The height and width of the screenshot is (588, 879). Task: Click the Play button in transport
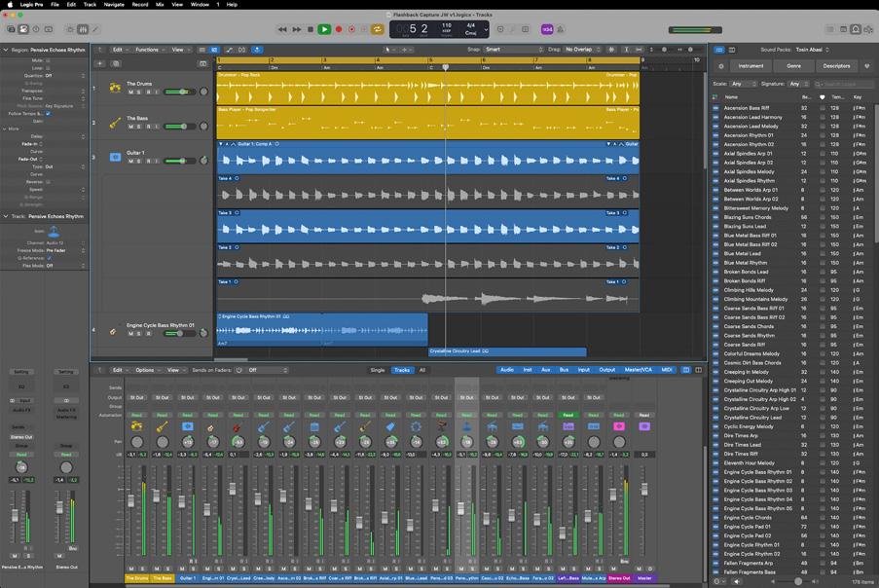click(324, 29)
